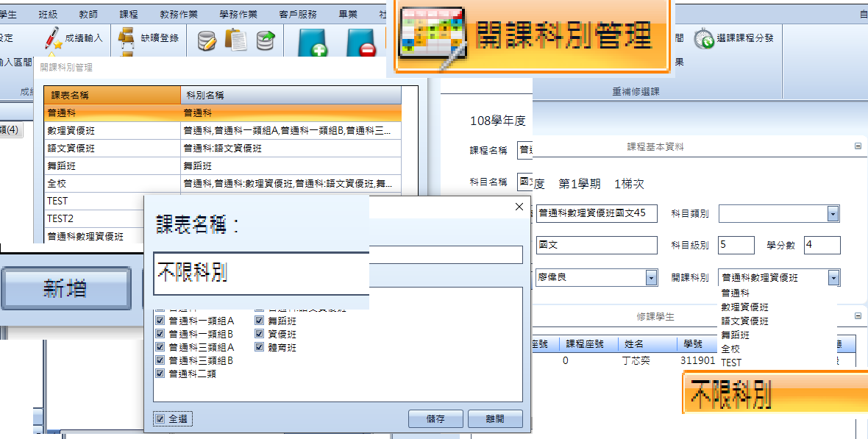Choose 語文資優班 from the 開課科別 list
The image size is (868, 439).
point(744,321)
